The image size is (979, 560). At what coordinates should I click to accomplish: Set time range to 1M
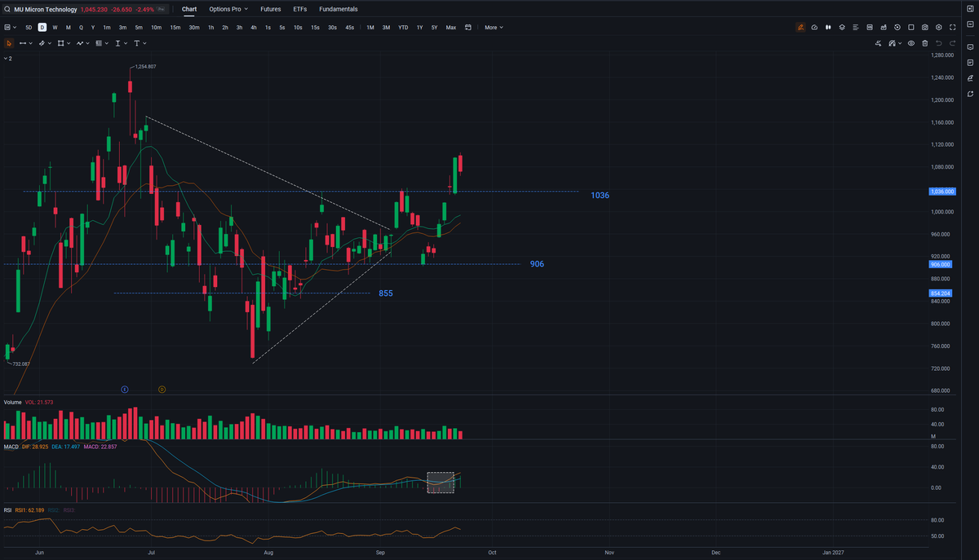[x=370, y=27]
